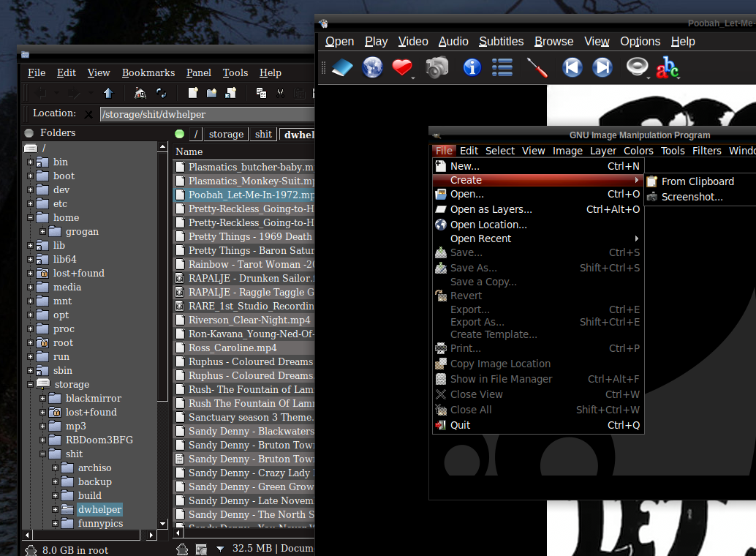The image size is (756, 556).
Task: Click the Location path input field
Action: (x=208, y=114)
